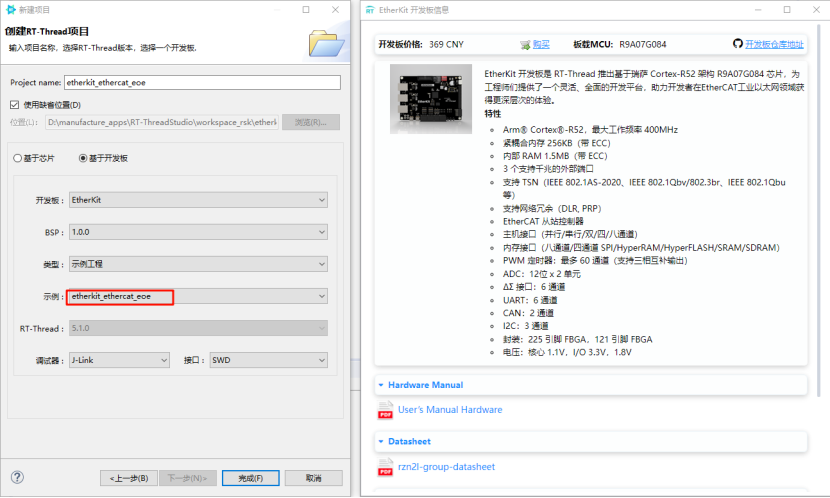Open the BSP version 1.0.0 dropdown
Screen dimensions: 830x498
pyautogui.click(x=198, y=232)
